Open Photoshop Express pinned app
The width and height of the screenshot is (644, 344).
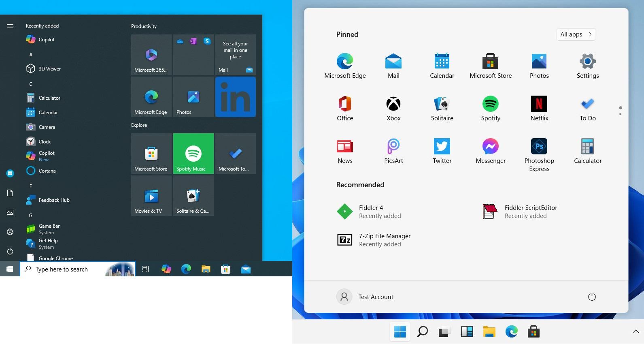539,154
